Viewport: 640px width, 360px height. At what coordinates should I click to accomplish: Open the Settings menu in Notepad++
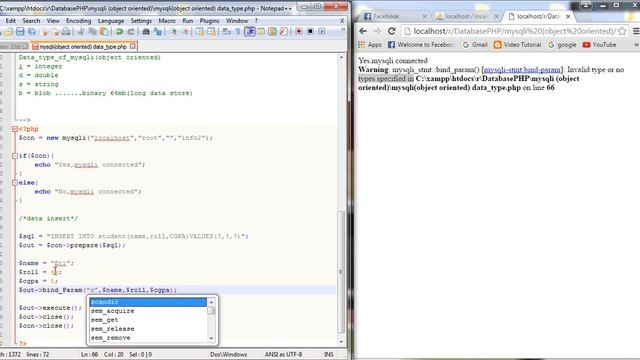click(141, 20)
